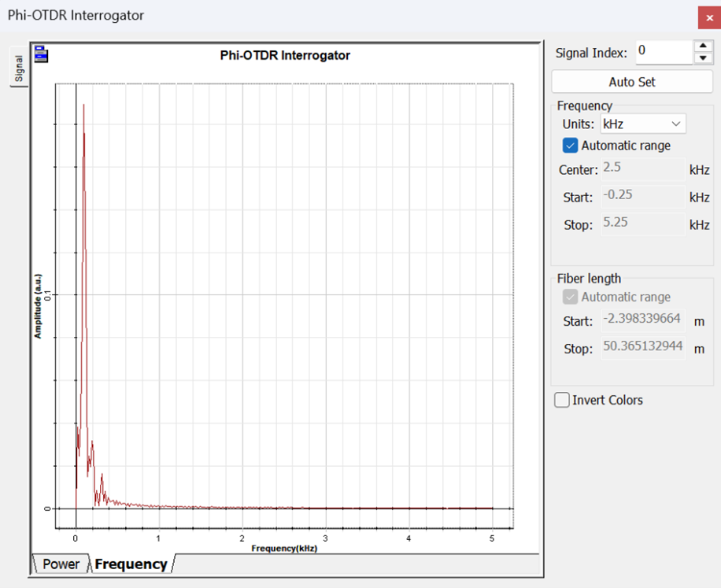
Task: Uncheck Automatic range under Frequency
Action: (x=570, y=146)
